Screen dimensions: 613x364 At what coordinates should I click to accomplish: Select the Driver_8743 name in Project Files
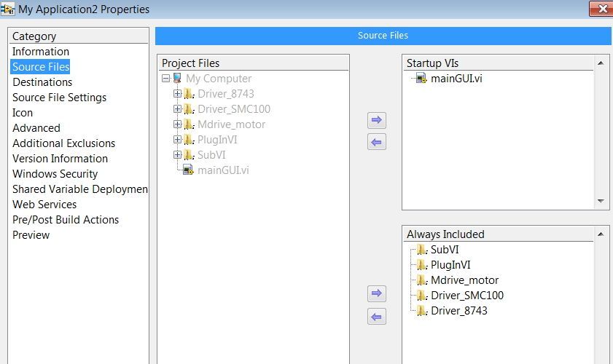(x=225, y=94)
